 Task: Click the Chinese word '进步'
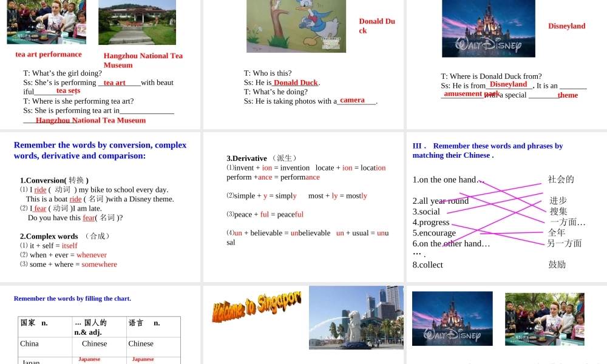pos(558,200)
